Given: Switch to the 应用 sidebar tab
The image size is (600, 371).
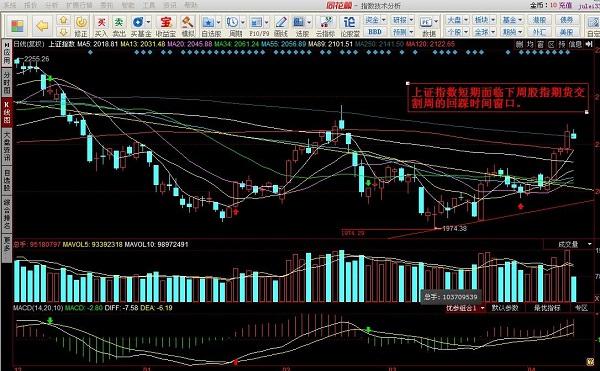Looking at the screenshot, I should point(7,53).
